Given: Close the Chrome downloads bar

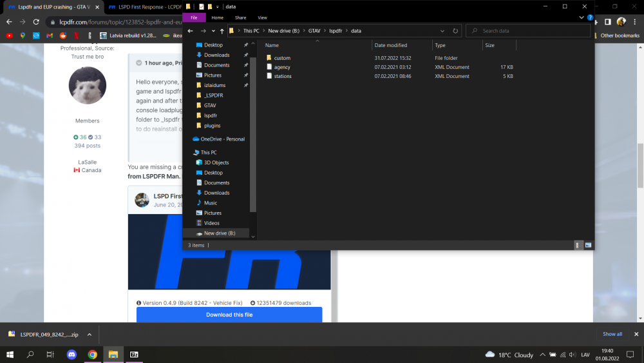Looking at the screenshot, I should [636, 334].
